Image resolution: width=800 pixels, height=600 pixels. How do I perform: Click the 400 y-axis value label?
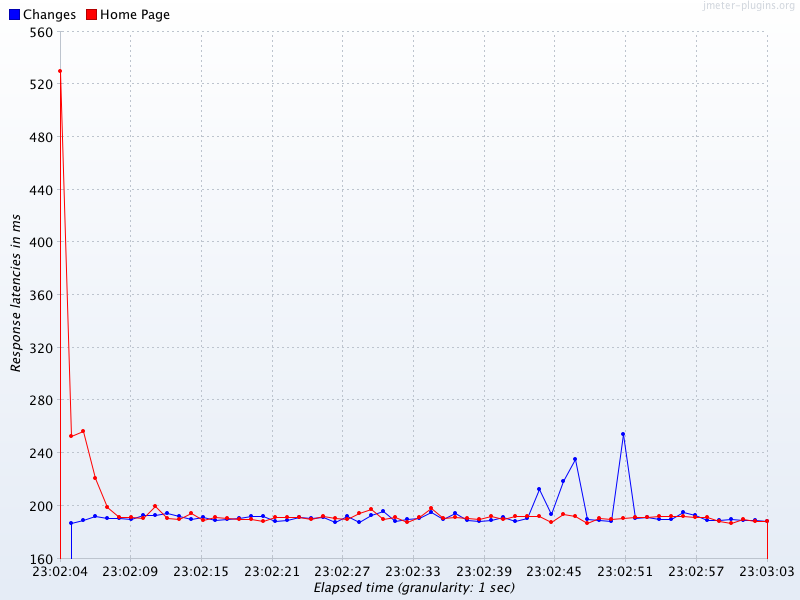(41, 242)
